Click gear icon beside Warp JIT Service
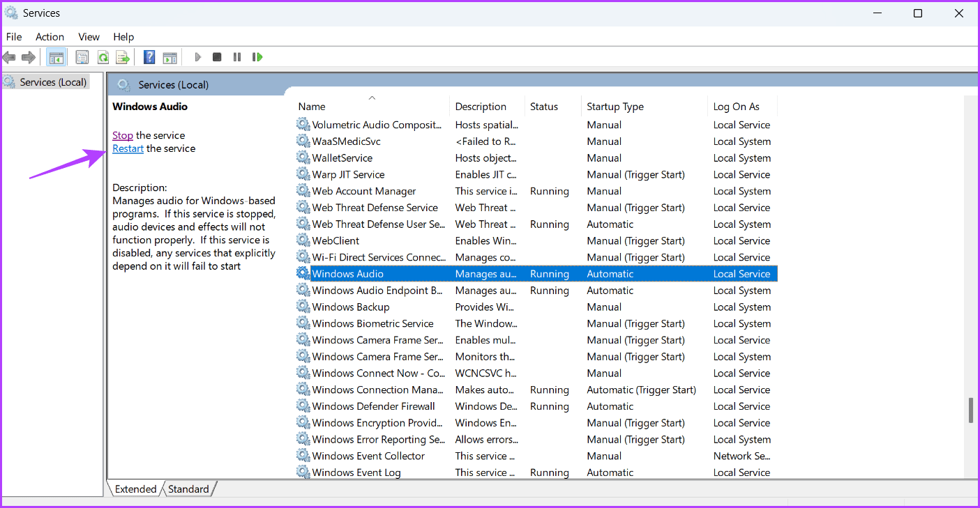The width and height of the screenshot is (980, 508). [303, 174]
